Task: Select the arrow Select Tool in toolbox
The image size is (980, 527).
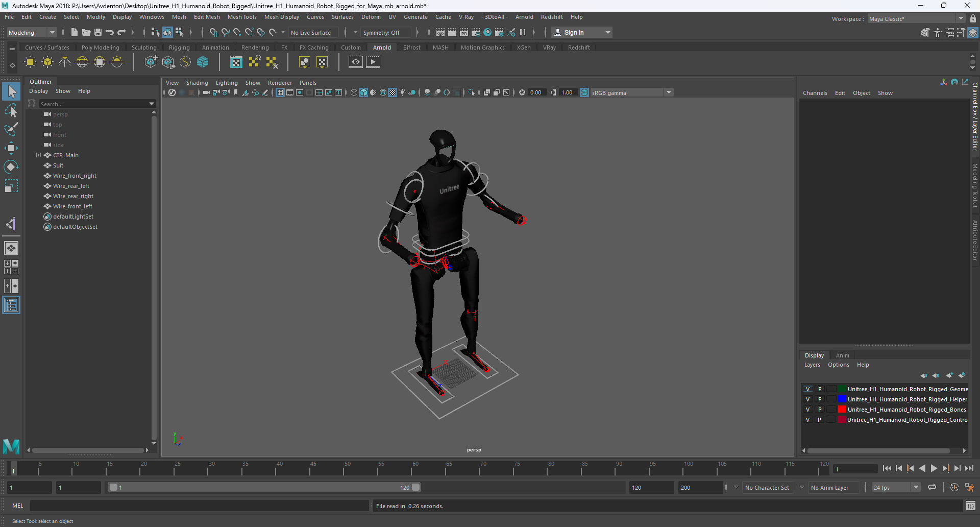Action: pyautogui.click(x=11, y=92)
